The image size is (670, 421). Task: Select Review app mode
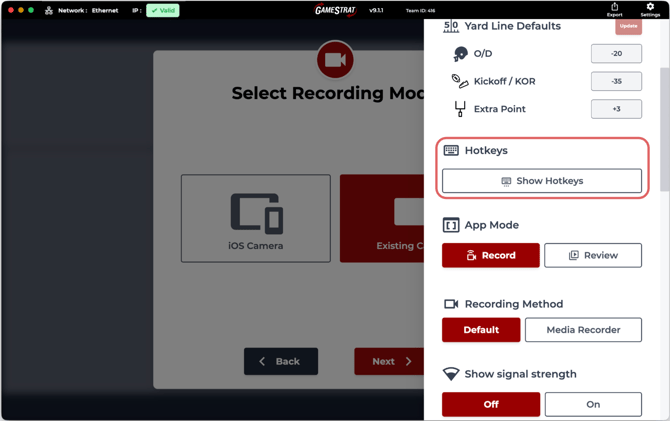pyautogui.click(x=593, y=255)
